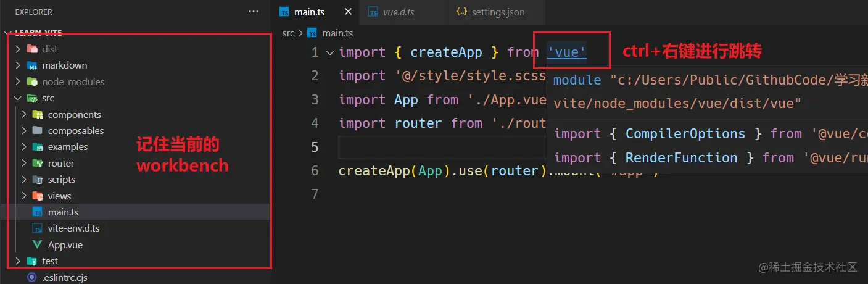Click the braces icon on the settings.json tab
The width and height of the screenshot is (868, 284).
[x=461, y=12]
